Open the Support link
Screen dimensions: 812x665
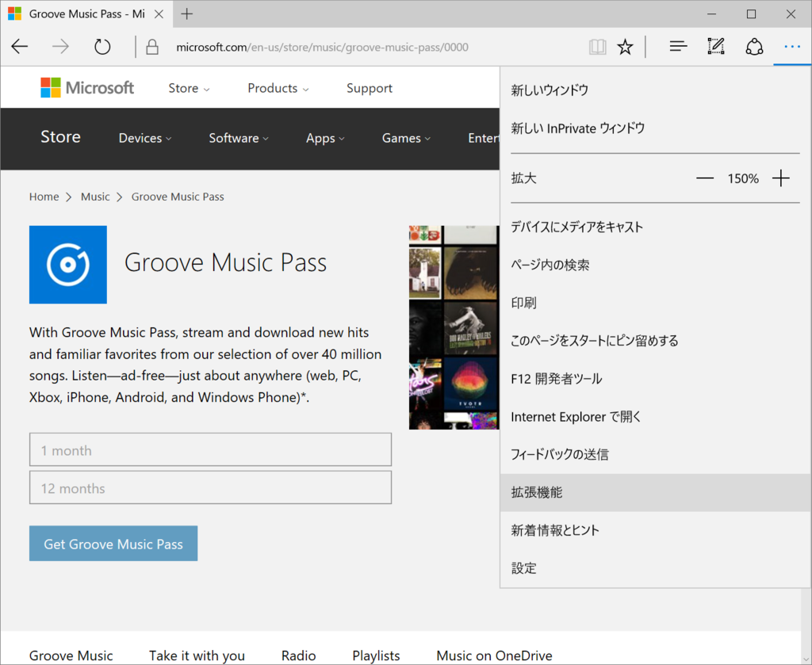pos(370,89)
